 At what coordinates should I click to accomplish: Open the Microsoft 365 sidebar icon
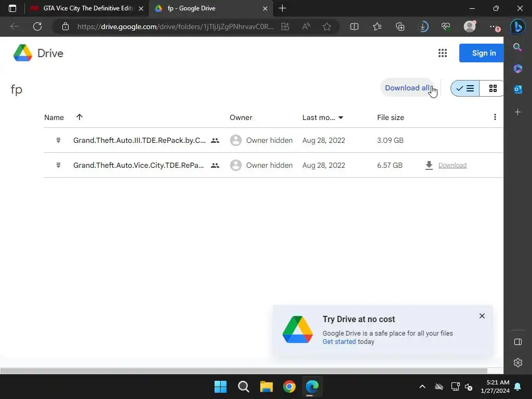click(518, 69)
